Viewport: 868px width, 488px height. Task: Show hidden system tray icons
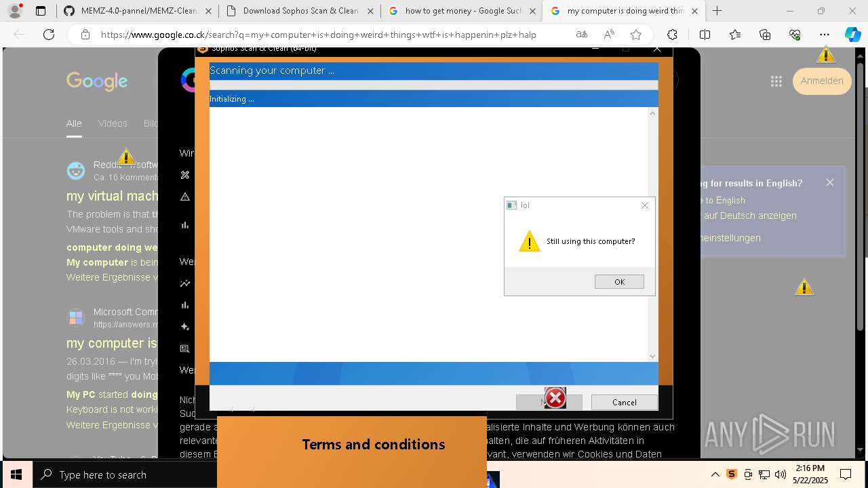[x=715, y=474]
